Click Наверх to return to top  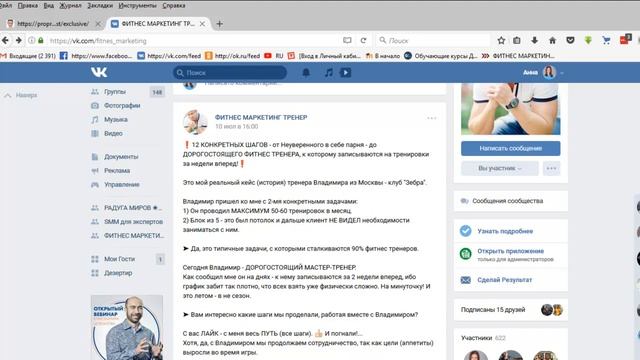pos(21,95)
